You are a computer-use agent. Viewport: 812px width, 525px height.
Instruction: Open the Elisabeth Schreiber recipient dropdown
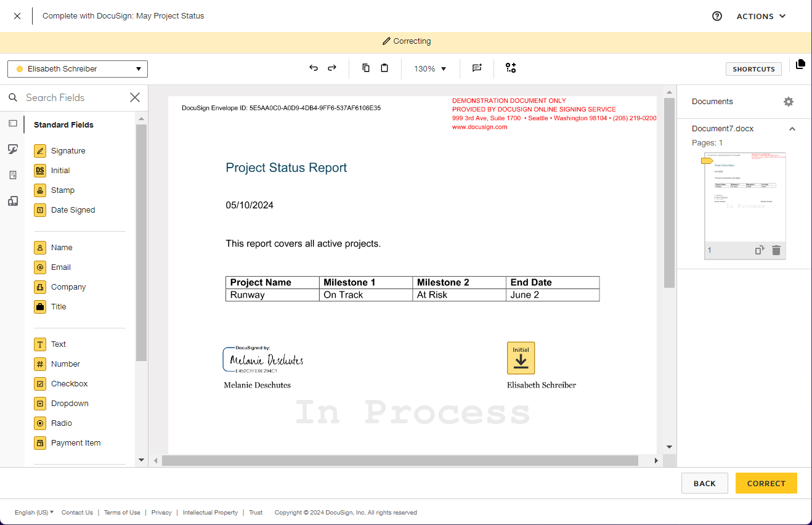coord(78,69)
